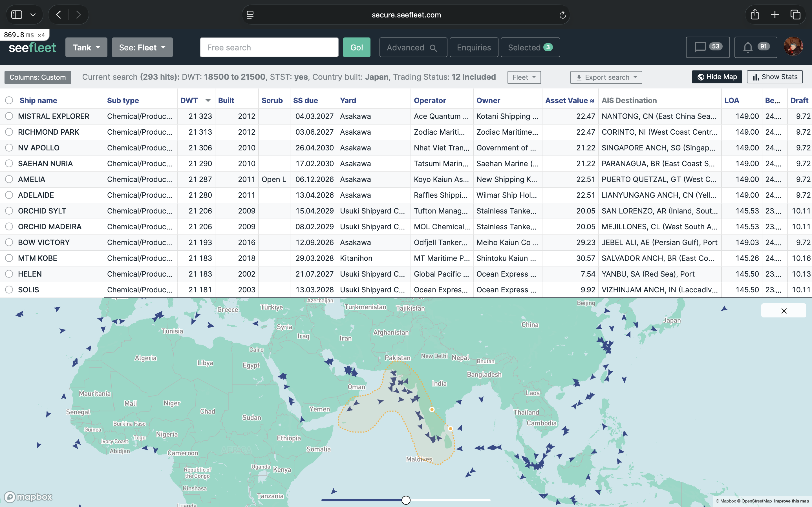Expand the Tank dropdown
Screen dimensions: 812x507
pos(86,47)
